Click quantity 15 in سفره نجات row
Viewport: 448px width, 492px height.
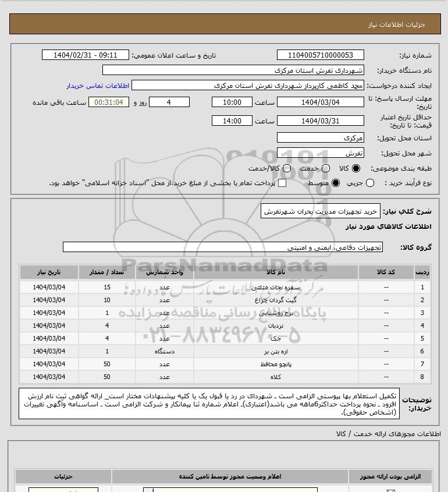click(x=107, y=287)
